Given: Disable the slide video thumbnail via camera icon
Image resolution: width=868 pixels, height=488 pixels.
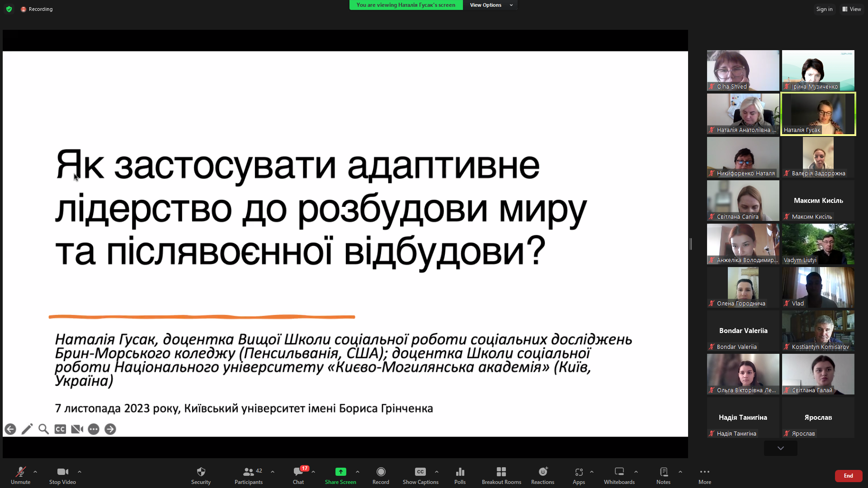Looking at the screenshot, I should (x=76, y=429).
